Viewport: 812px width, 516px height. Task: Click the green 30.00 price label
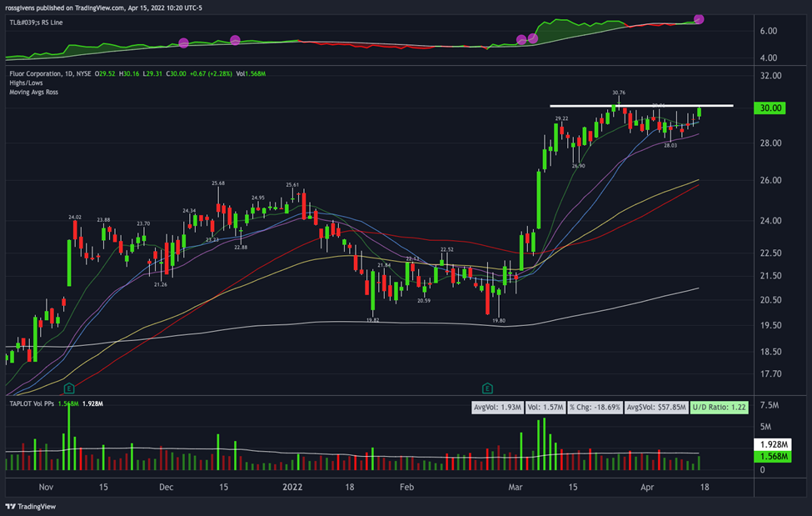pos(770,108)
